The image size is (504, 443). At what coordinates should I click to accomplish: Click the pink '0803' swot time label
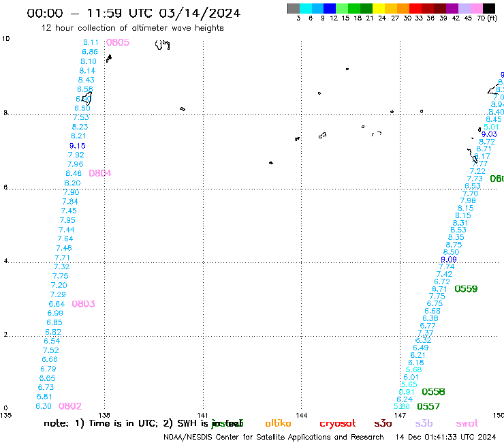click(x=83, y=304)
